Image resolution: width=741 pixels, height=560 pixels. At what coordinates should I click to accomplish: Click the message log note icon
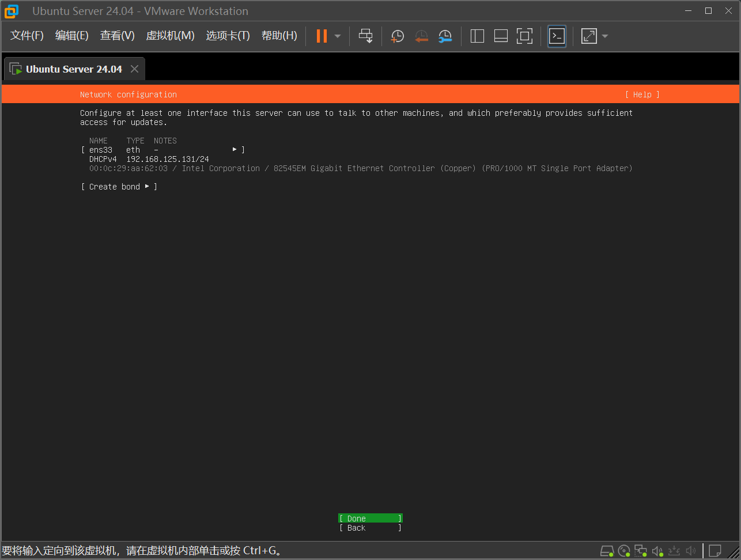pos(715,551)
